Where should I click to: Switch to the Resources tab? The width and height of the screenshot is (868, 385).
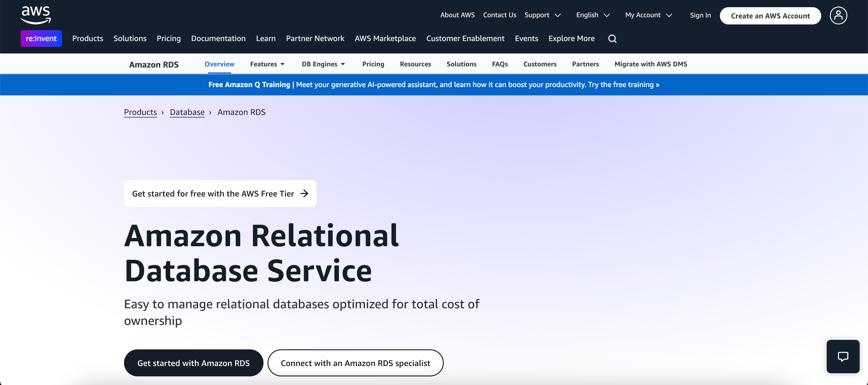coord(415,64)
